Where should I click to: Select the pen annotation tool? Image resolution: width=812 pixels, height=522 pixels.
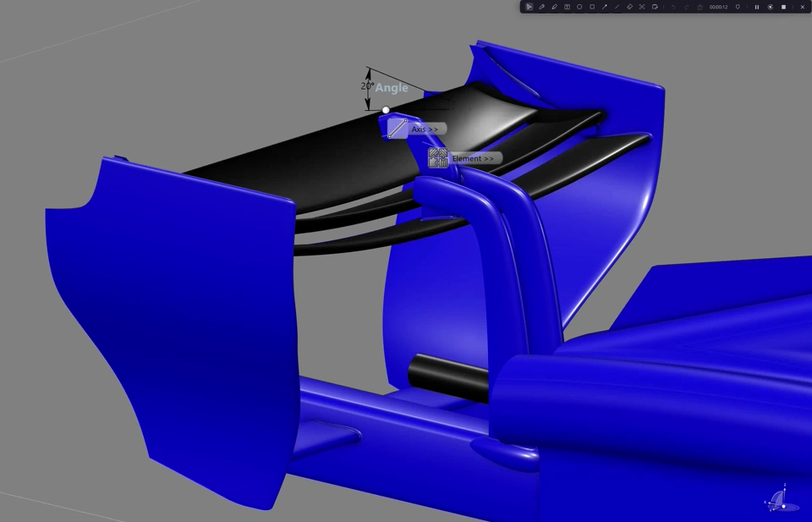click(541, 7)
